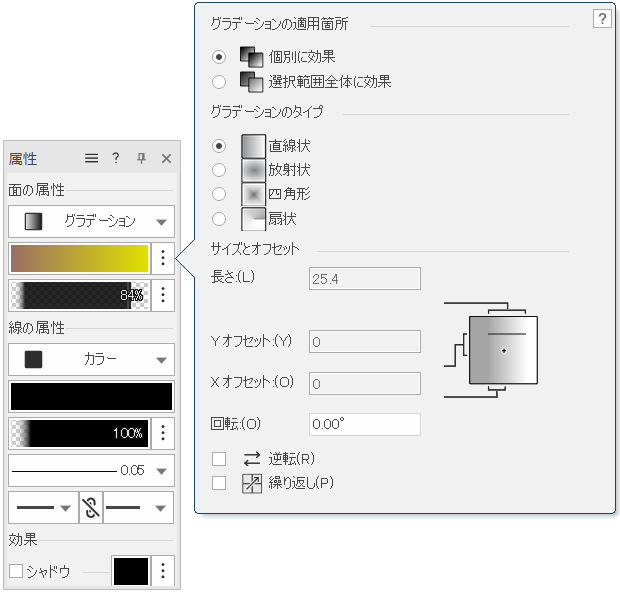
Task: Select 個別に効果 radio button
Action: (220, 57)
